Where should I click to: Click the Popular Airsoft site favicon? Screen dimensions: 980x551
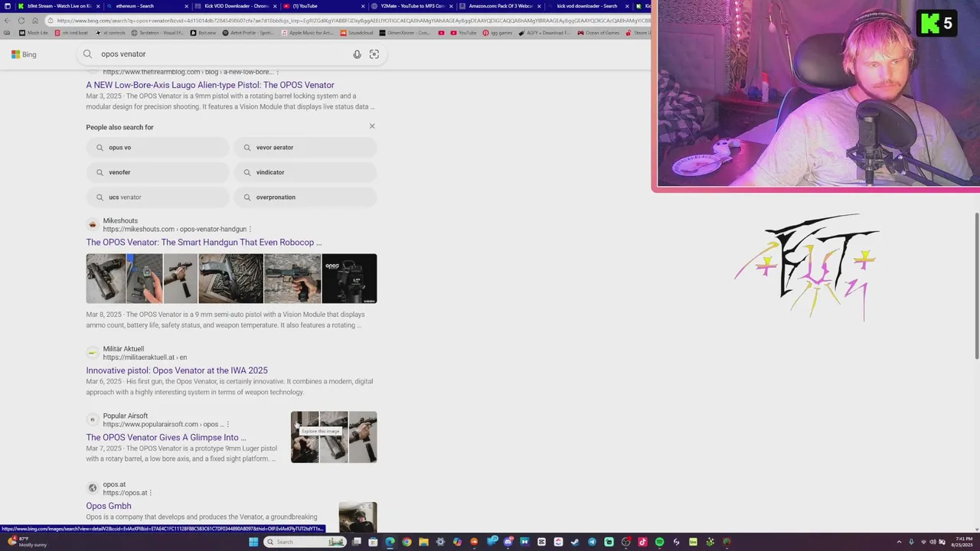coord(93,420)
